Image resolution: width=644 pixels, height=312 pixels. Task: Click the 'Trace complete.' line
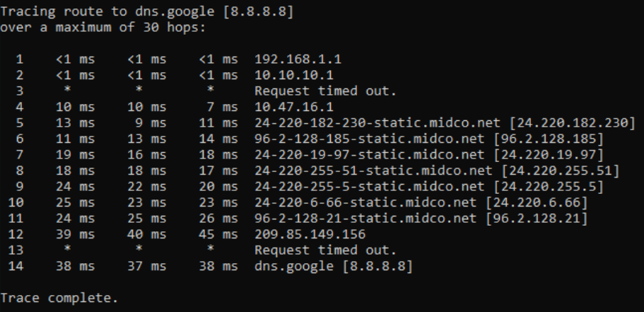[x=59, y=298]
